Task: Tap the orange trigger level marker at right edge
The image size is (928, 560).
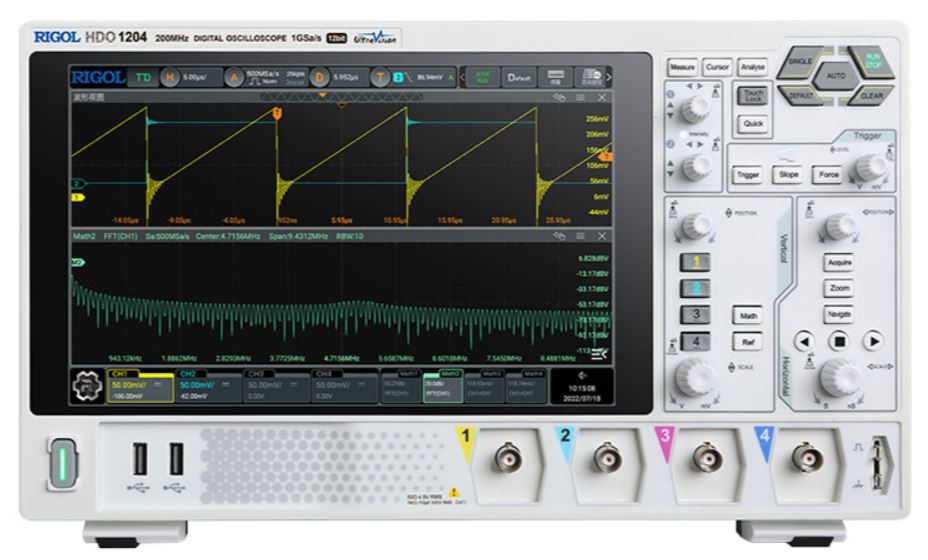Action: 605,157
